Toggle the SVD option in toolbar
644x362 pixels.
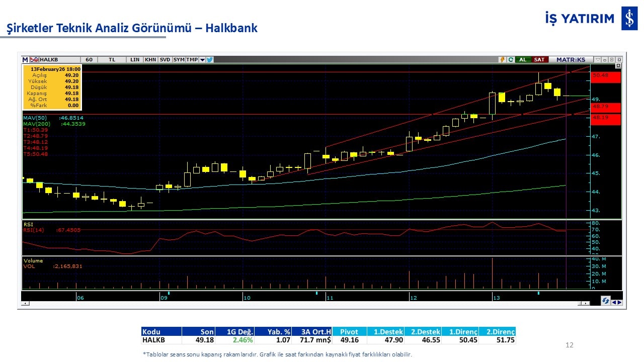click(165, 59)
